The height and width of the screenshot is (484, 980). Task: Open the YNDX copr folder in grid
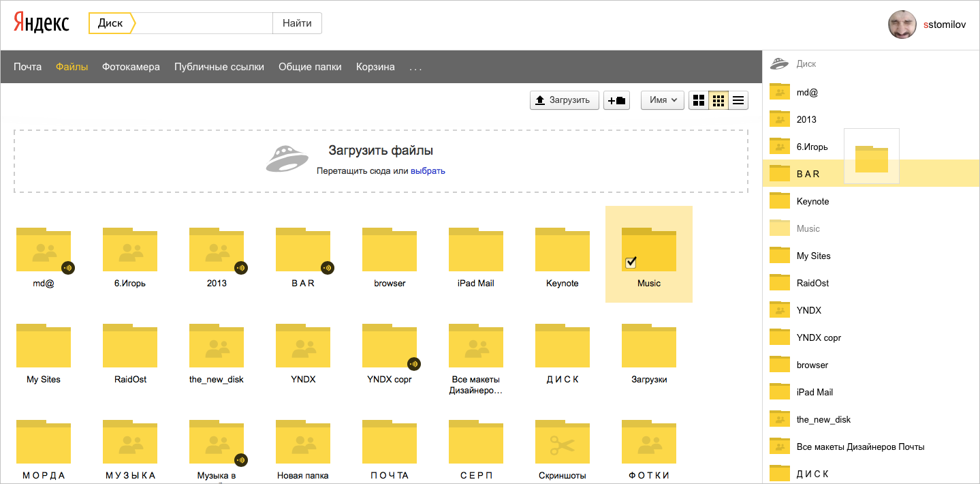pyautogui.click(x=390, y=346)
